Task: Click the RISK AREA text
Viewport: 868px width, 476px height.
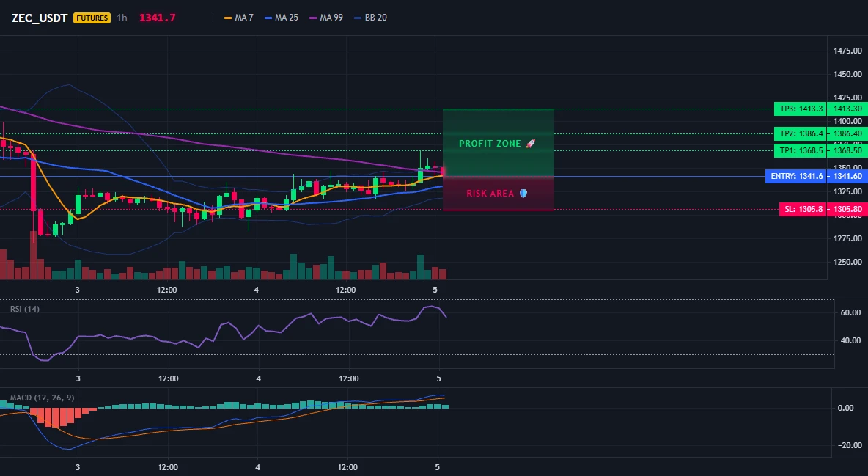Action: pyautogui.click(x=490, y=194)
